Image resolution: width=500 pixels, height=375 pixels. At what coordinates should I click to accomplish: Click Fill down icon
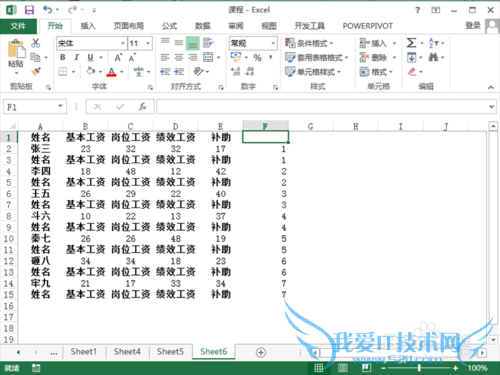411,57
